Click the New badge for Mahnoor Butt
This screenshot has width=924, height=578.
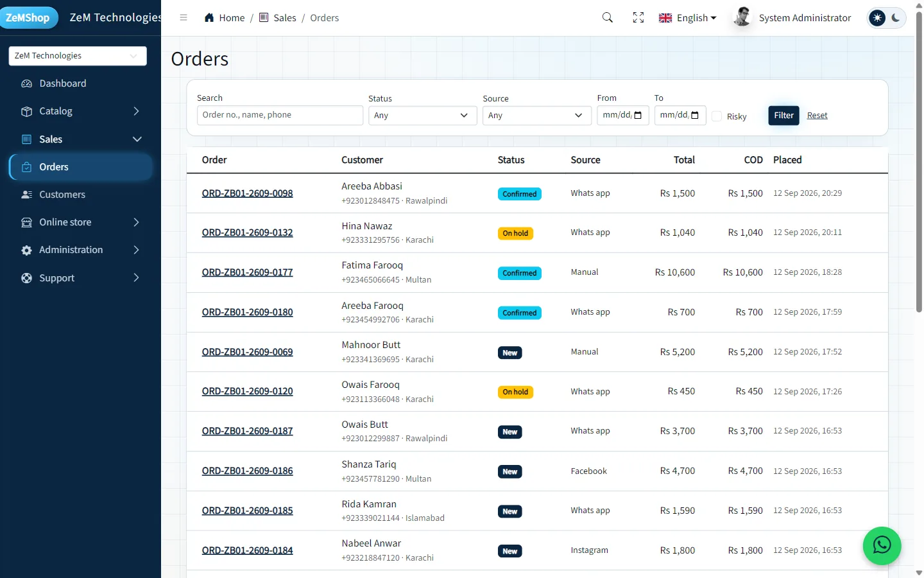[510, 353]
